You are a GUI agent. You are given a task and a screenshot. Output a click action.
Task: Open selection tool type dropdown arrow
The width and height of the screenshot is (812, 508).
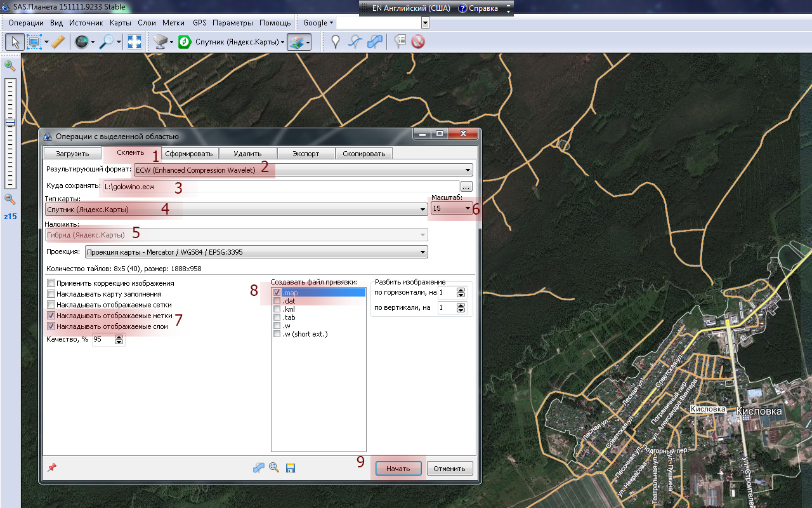click(46, 42)
